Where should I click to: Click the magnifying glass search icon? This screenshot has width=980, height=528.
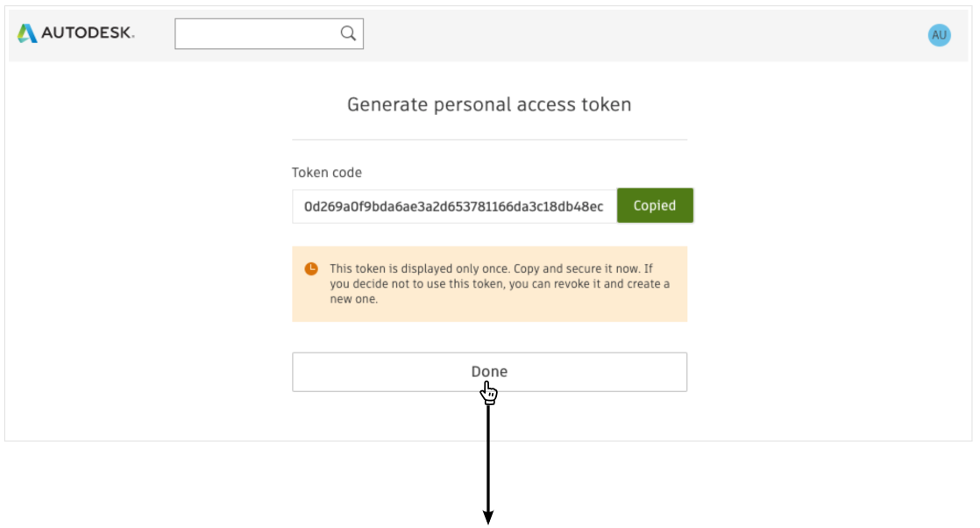[x=348, y=33]
